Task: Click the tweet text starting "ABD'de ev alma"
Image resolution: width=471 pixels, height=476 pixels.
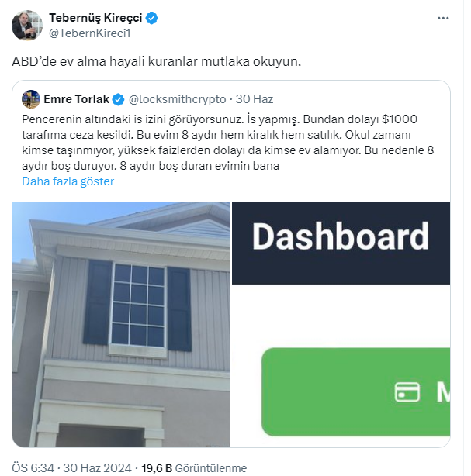Action: pos(155,60)
